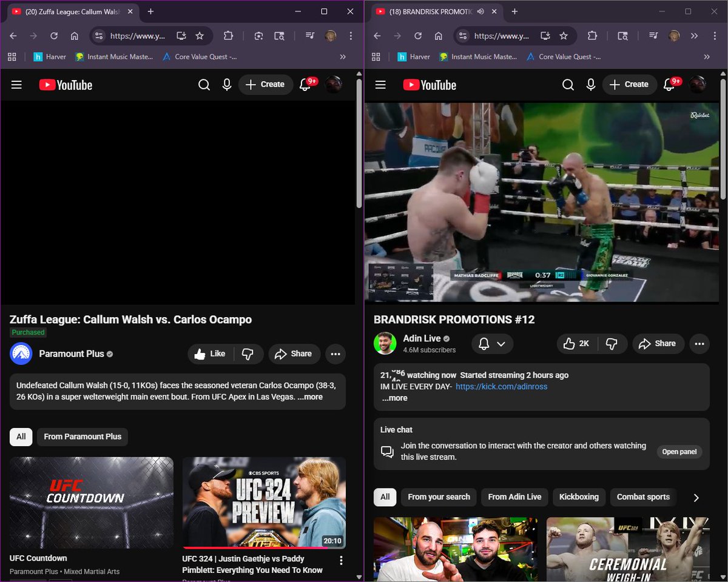This screenshot has height=582, width=728.
Task: Open the YouTube guide menu in the left window
Action: pyautogui.click(x=16, y=85)
